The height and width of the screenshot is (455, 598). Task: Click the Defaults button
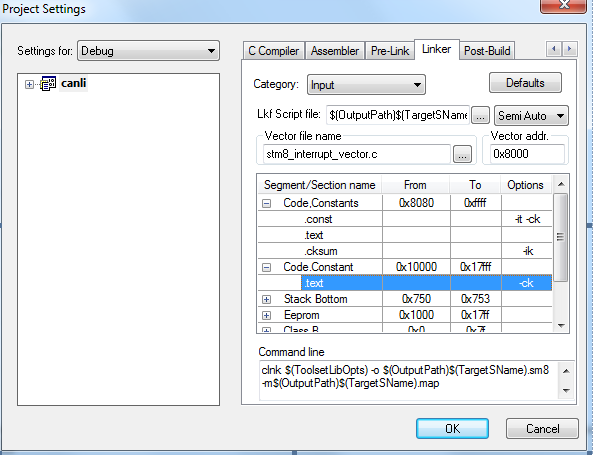pyautogui.click(x=525, y=83)
